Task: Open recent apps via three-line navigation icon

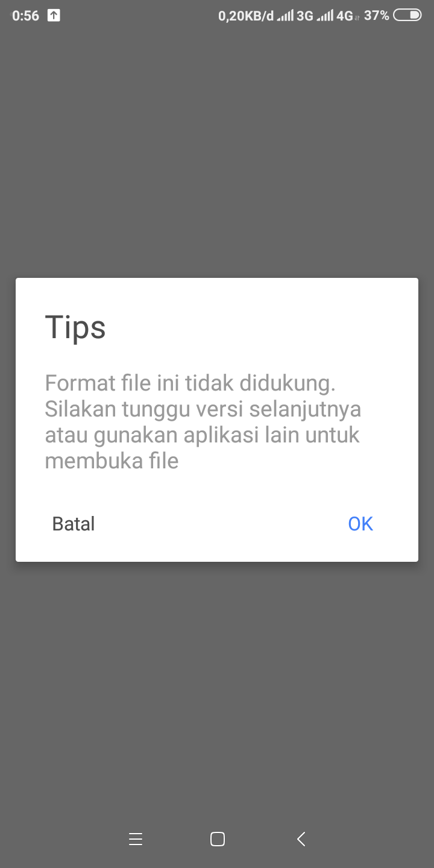Action: tap(136, 839)
